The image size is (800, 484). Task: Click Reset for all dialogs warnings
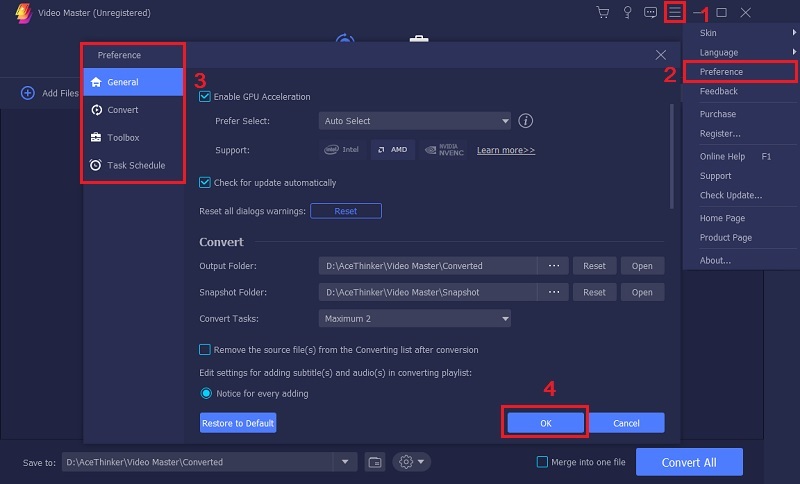pyautogui.click(x=345, y=211)
